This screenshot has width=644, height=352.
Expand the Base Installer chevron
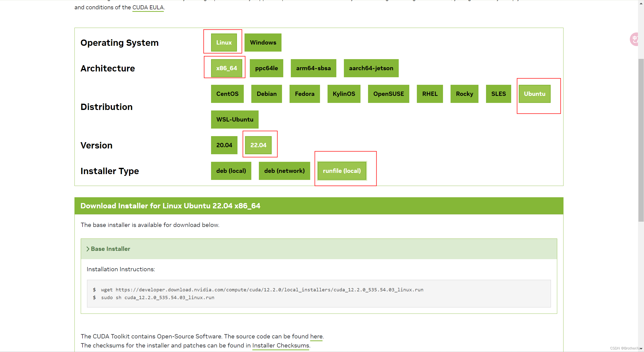point(88,249)
